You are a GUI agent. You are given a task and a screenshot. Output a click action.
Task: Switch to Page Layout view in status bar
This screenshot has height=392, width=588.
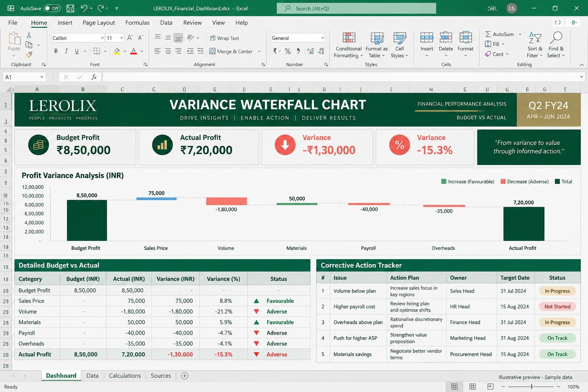pos(472,387)
